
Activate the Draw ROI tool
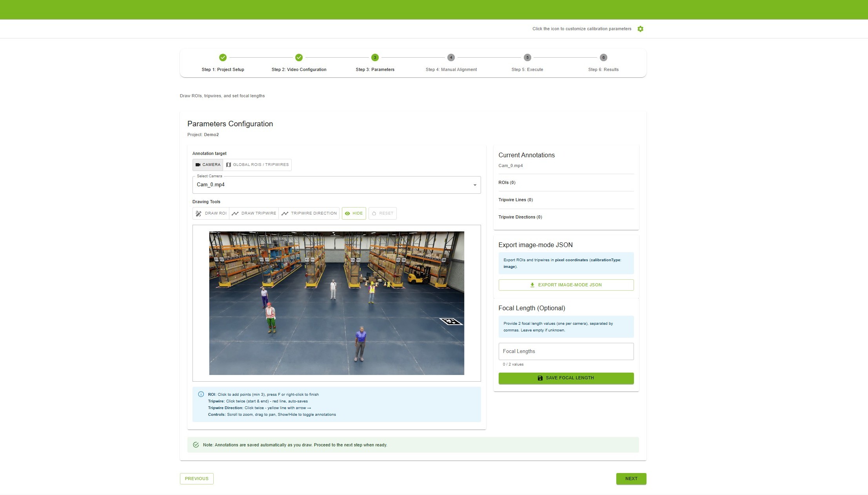[x=211, y=213]
